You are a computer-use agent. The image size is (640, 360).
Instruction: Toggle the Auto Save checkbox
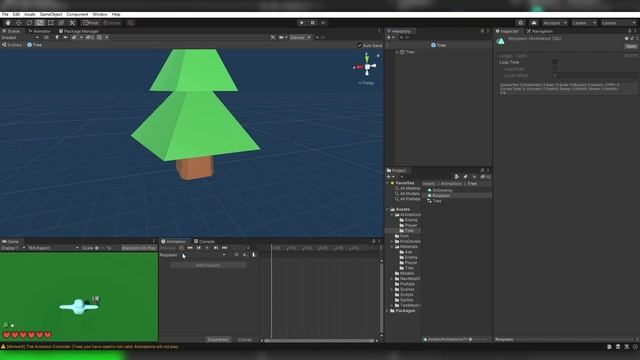pos(359,45)
